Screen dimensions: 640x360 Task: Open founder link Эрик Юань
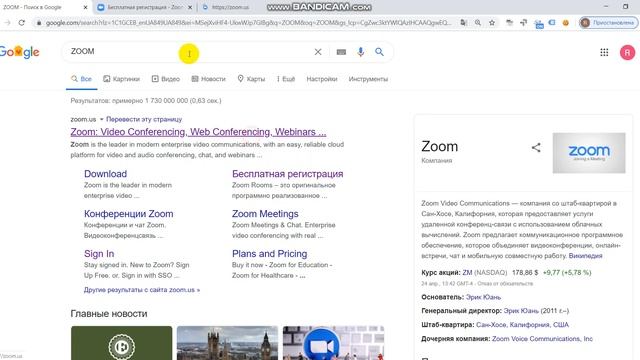pos(483,297)
